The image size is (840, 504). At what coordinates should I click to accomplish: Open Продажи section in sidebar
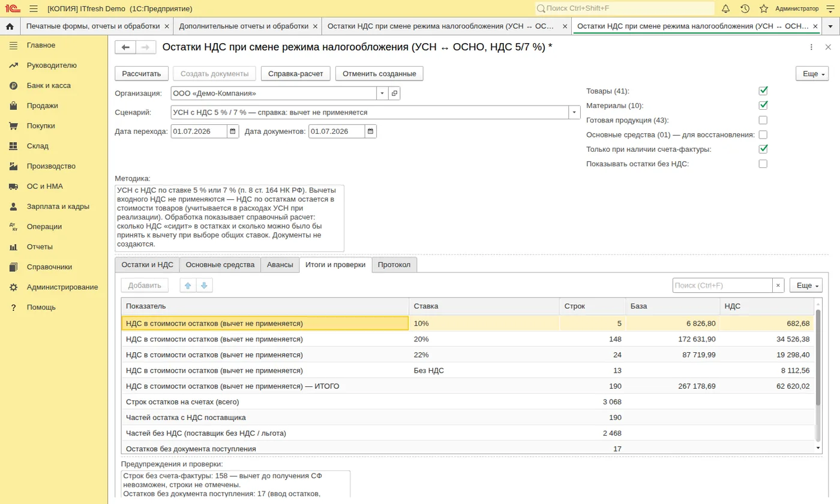pos(43,106)
